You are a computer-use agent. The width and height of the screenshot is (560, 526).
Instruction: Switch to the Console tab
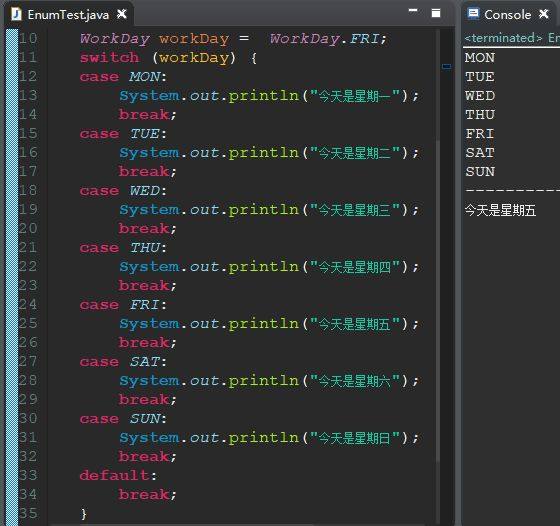pos(507,15)
